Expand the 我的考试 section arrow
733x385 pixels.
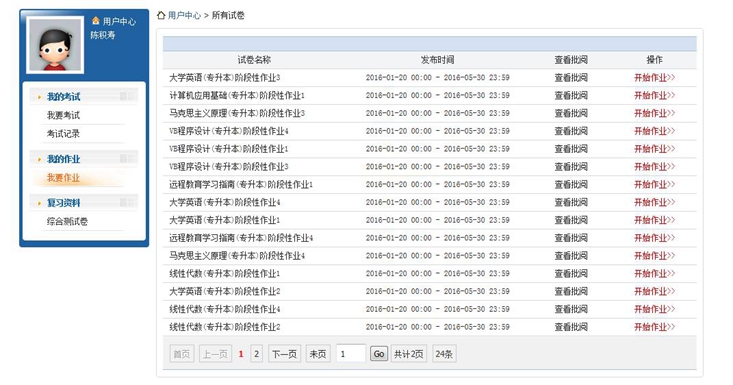pos(39,97)
